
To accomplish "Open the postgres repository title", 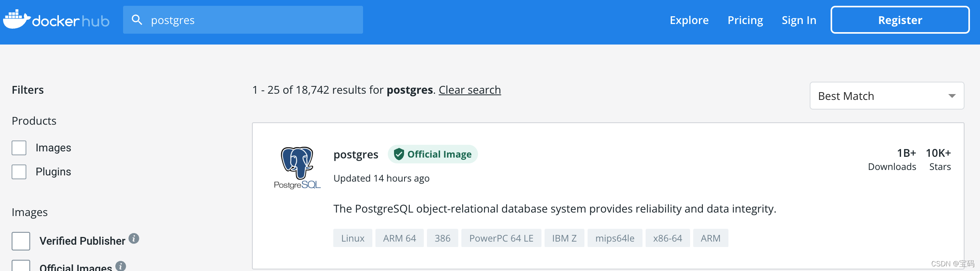I will pyautogui.click(x=356, y=154).
